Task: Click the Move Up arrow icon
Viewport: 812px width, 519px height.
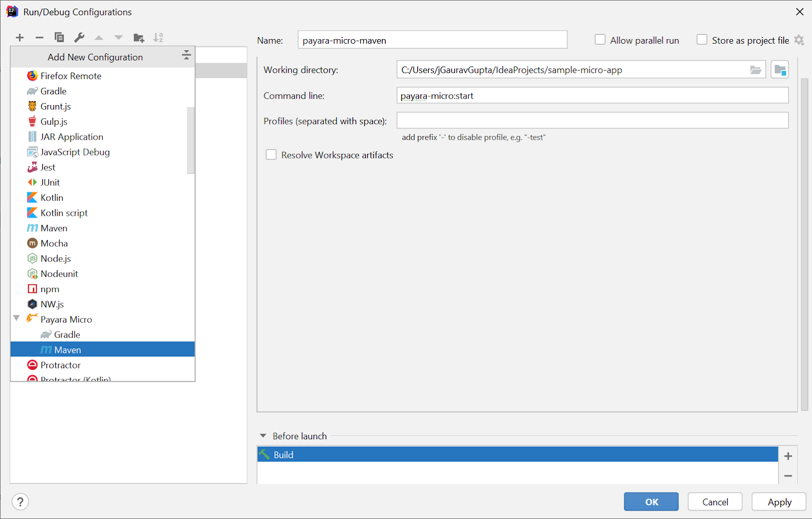Action: (99, 38)
